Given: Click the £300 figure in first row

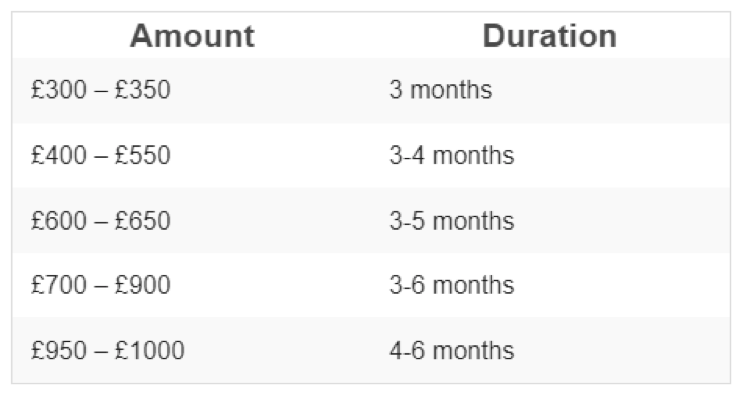Looking at the screenshot, I should (59, 90).
